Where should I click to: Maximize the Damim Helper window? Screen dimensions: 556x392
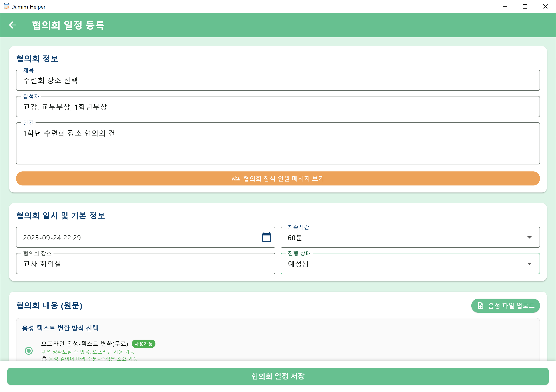(525, 7)
